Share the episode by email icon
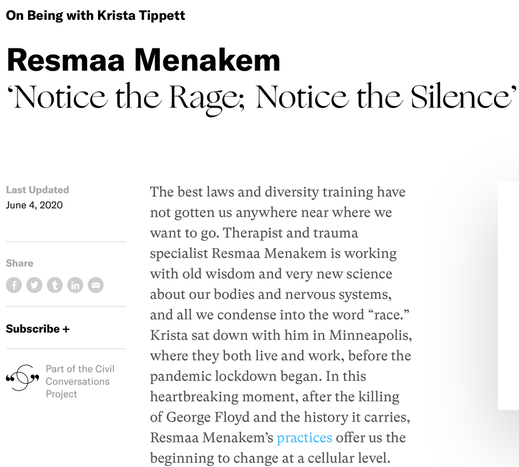 [x=96, y=285]
